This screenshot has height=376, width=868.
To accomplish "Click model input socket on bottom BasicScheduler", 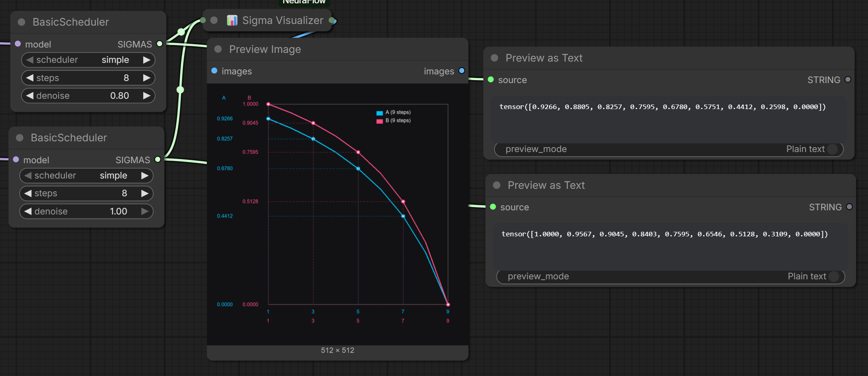I will [x=16, y=159].
